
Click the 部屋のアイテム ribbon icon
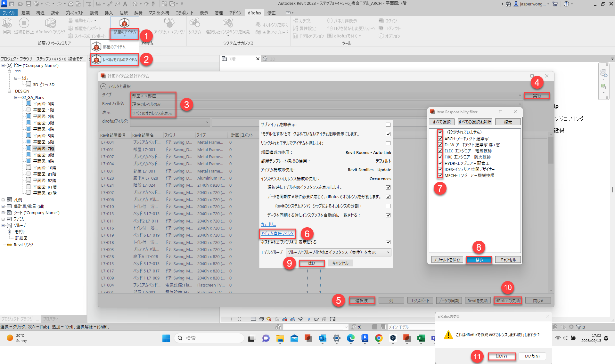coord(124,23)
